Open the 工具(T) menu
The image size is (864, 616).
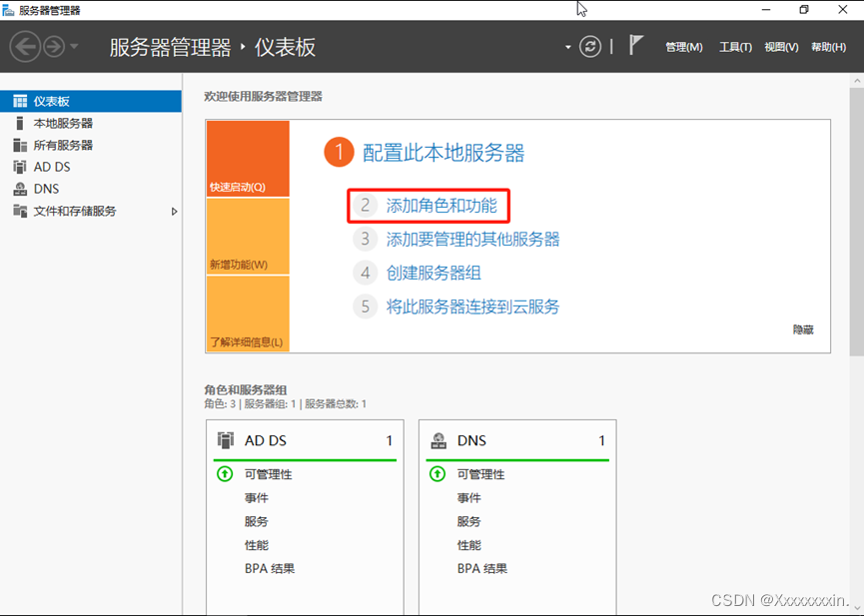[x=735, y=47]
